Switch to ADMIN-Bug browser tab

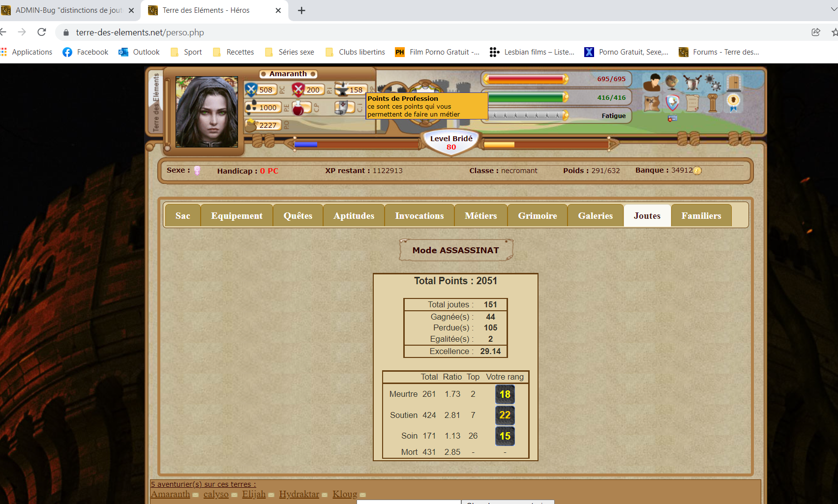69,10
